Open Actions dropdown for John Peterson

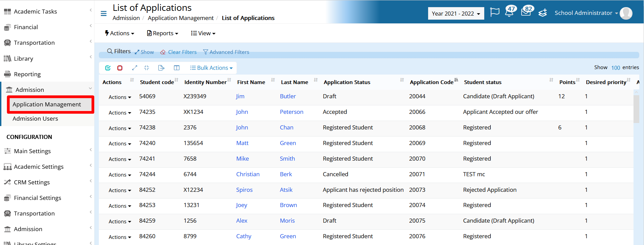(120, 113)
